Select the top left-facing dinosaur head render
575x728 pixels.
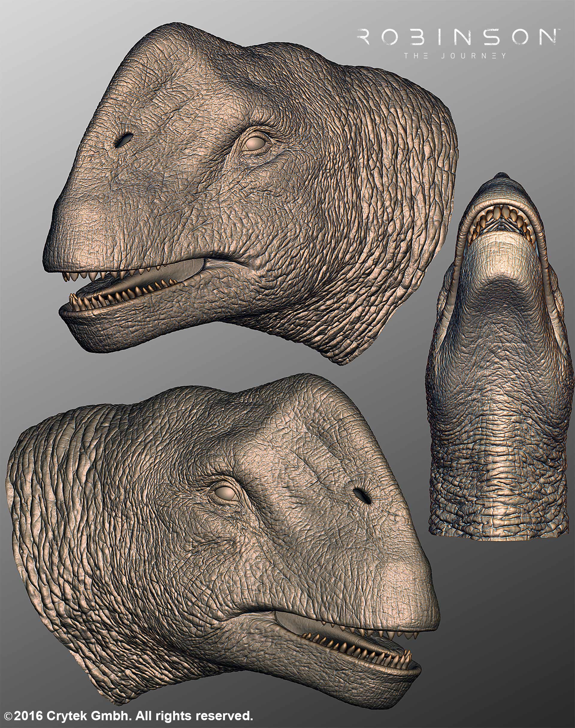[x=250, y=194]
